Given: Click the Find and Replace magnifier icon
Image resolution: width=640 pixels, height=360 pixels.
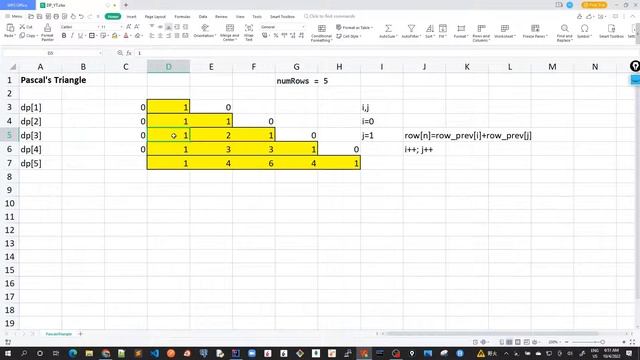Looking at the screenshot, I should [564, 28].
